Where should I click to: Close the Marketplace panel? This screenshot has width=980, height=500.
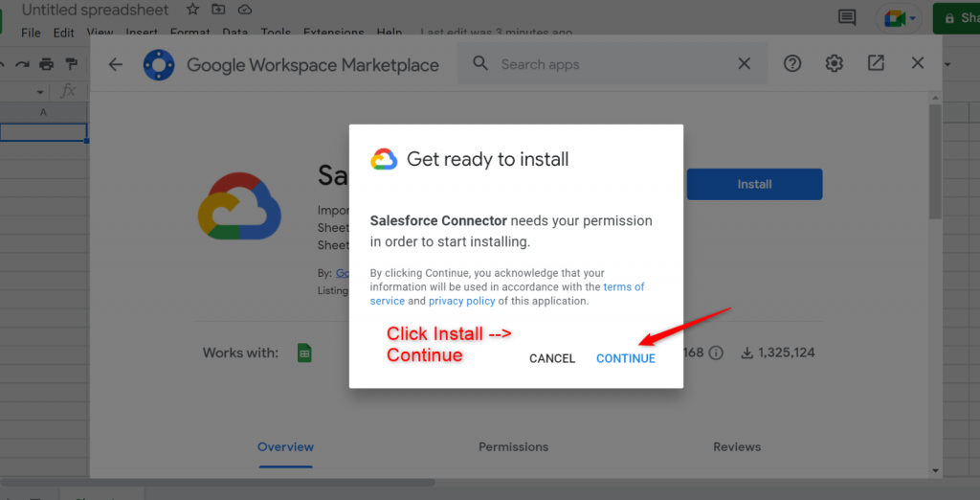click(x=918, y=62)
